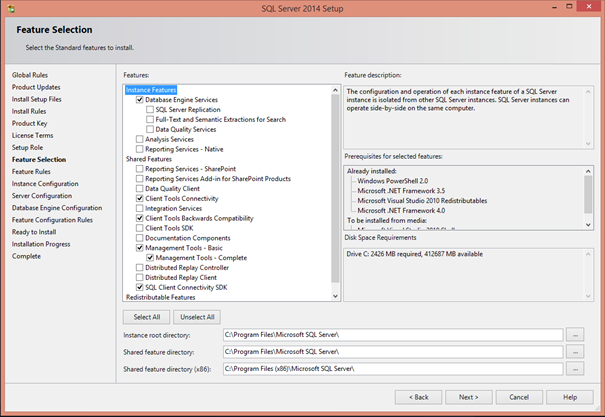Click Instance Configuration step
This screenshot has width=605, height=417.
[45, 184]
